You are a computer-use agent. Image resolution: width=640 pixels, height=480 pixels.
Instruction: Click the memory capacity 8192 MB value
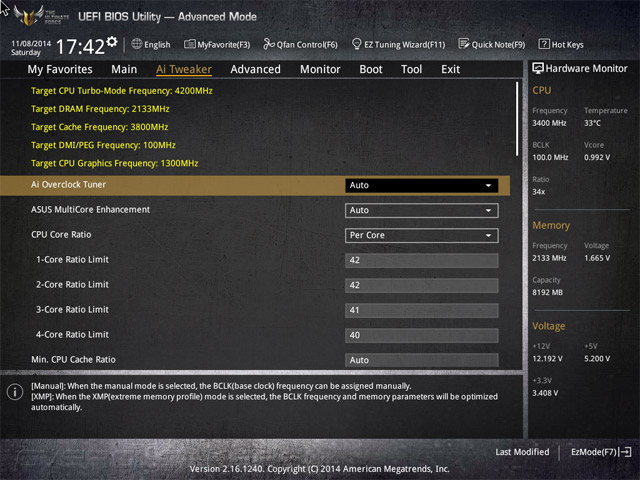pyautogui.click(x=547, y=293)
